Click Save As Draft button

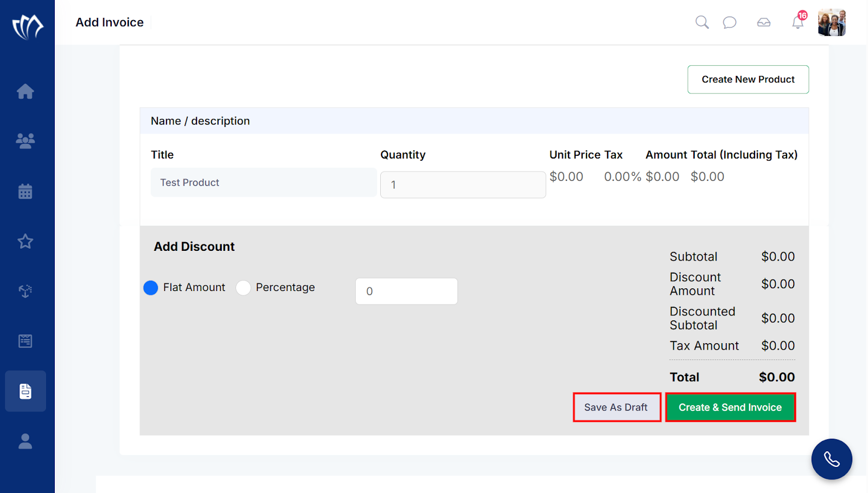point(617,407)
